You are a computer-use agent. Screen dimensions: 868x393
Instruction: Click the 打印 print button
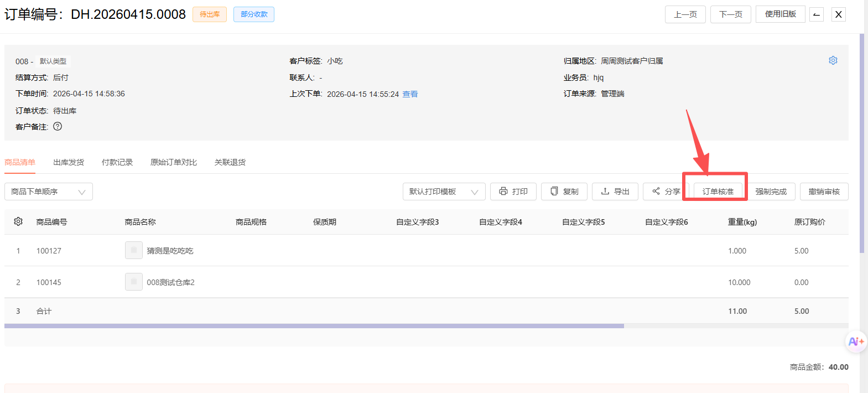[x=513, y=192]
